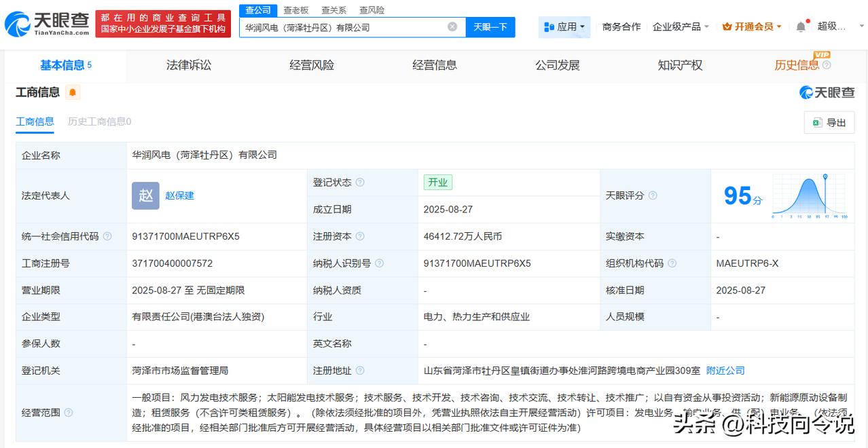This screenshot has width=868, height=448.
Task: Open the 商务合作 link
Action: (x=621, y=26)
